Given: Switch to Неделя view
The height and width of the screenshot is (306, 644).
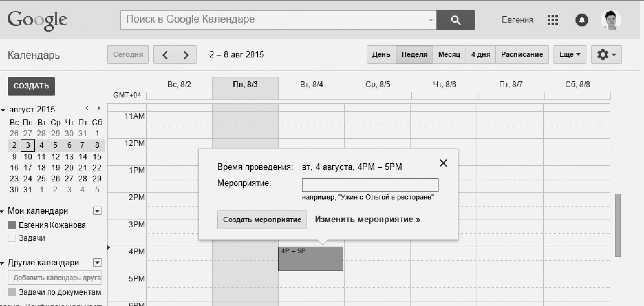Looking at the screenshot, I should click(414, 55).
